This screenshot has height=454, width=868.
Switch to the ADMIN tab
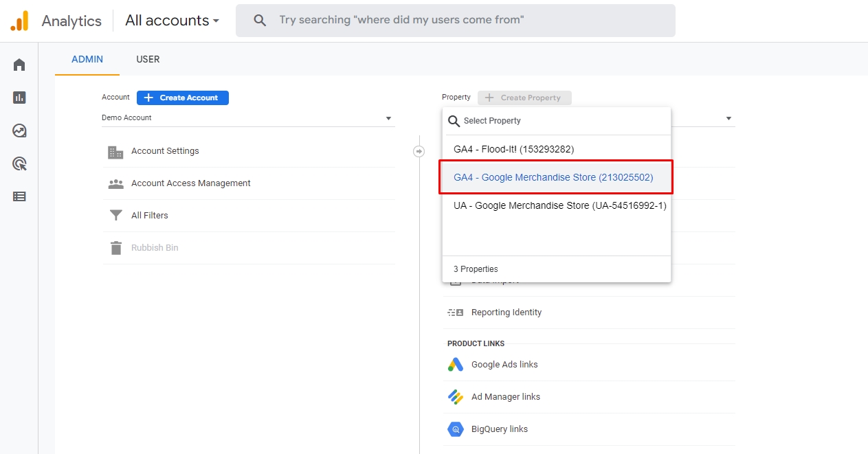87,59
